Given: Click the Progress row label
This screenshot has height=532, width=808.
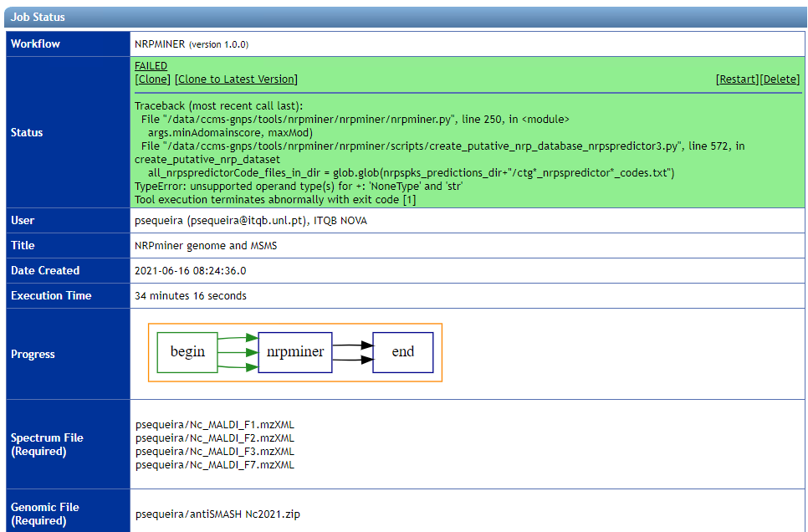Looking at the screenshot, I should click(x=33, y=355).
